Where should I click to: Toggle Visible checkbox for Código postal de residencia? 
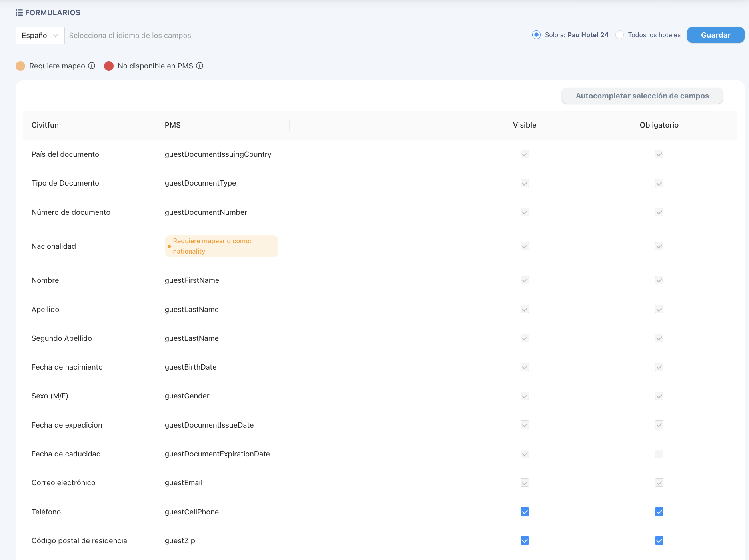(x=525, y=541)
